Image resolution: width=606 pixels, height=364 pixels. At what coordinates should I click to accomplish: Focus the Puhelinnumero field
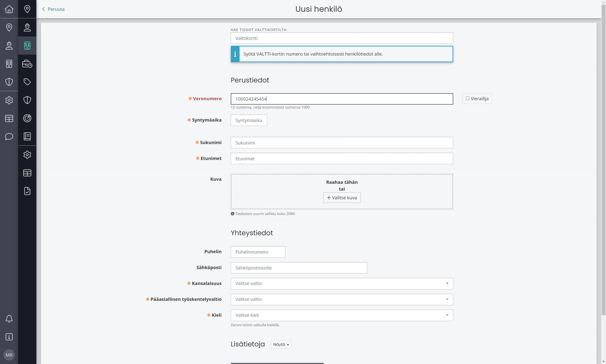click(x=258, y=252)
